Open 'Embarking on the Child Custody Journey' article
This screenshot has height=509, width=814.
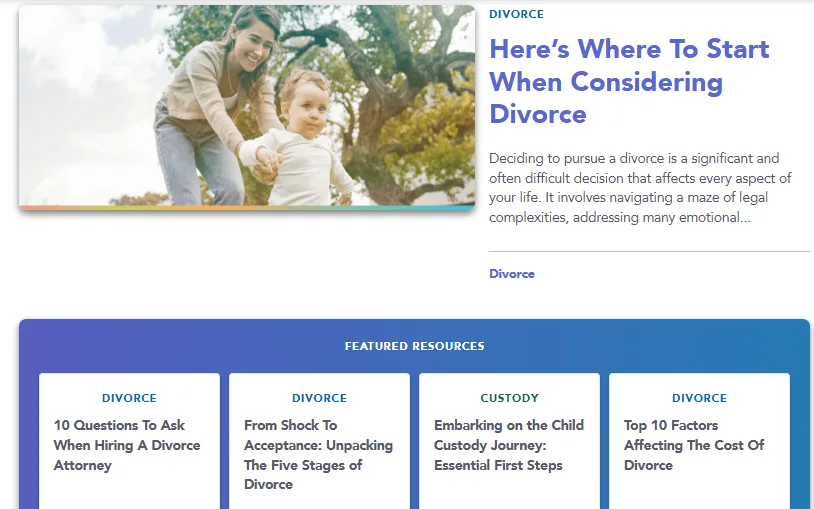tap(508, 445)
